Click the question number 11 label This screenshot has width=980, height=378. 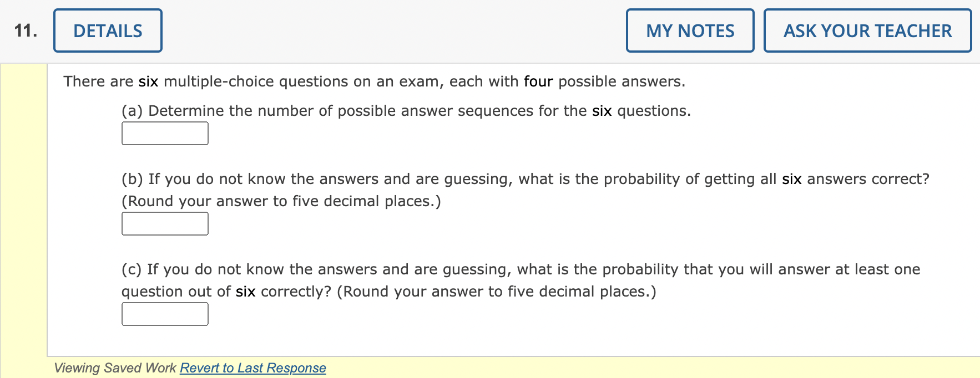tap(26, 30)
